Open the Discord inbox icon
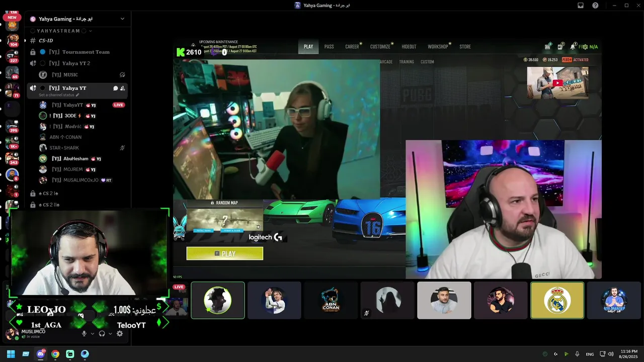644x362 pixels. 580,6
